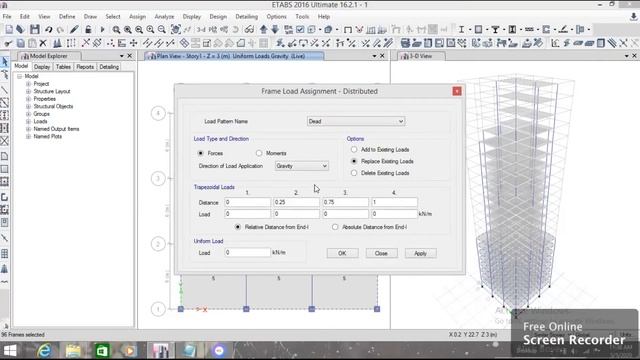640x360 pixels.
Task: Expand the Loads tree node
Action: click(x=28, y=121)
